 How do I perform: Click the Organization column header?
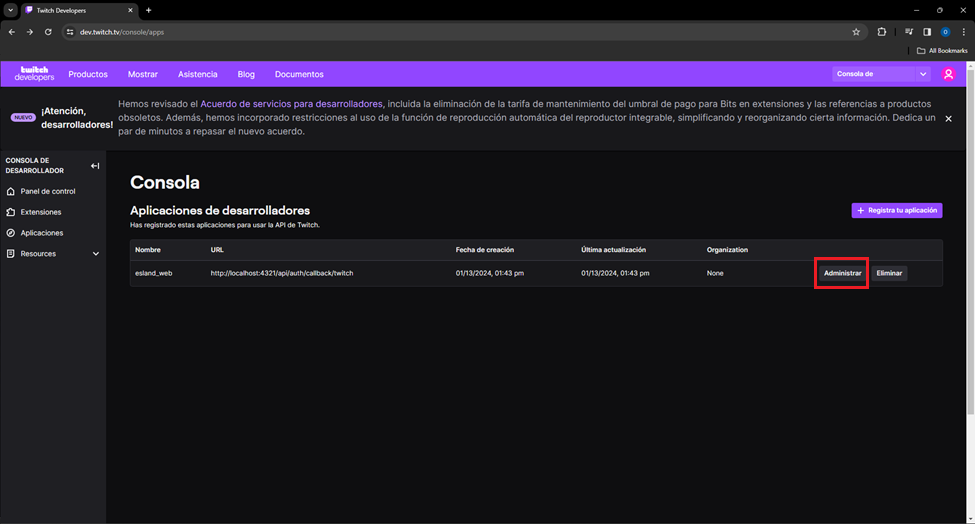(x=727, y=250)
